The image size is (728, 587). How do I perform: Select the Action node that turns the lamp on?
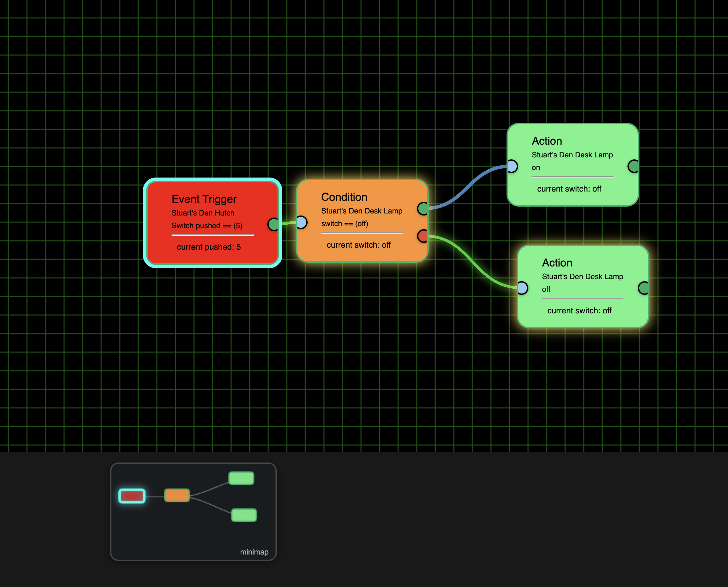click(x=573, y=165)
